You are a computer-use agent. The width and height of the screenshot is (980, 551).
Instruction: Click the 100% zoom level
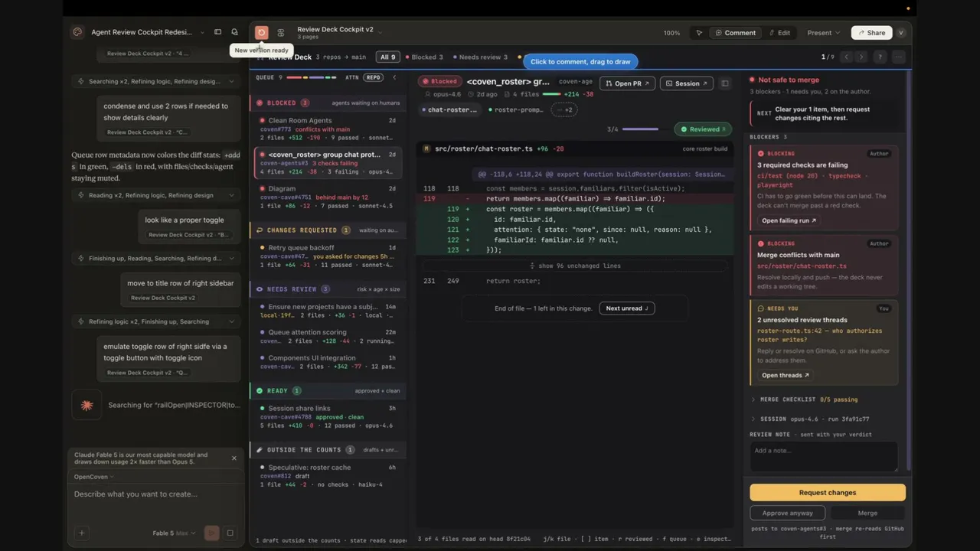coord(671,33)
